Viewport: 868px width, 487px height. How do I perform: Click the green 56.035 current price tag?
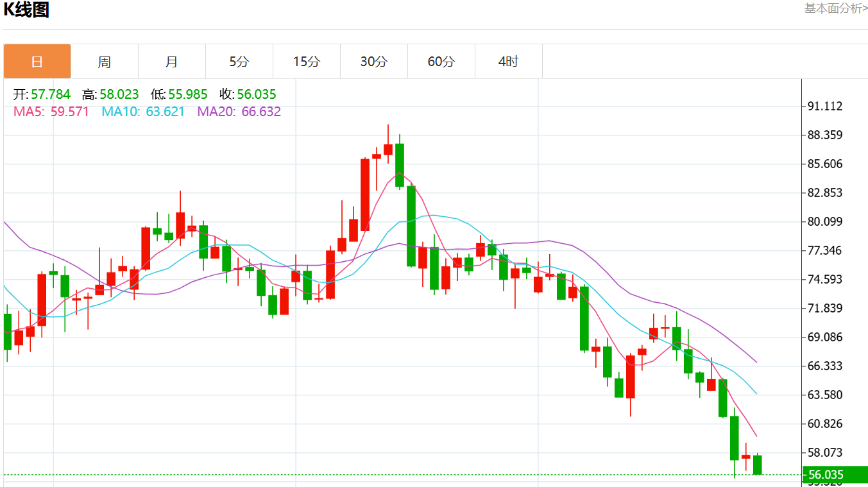pos(835,475)
